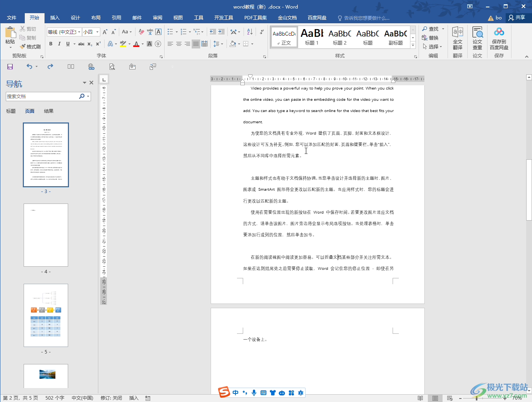Apply the Heading 1 (标题 1) style
Screen dimensions: 532x402
(x=312, y=37)
